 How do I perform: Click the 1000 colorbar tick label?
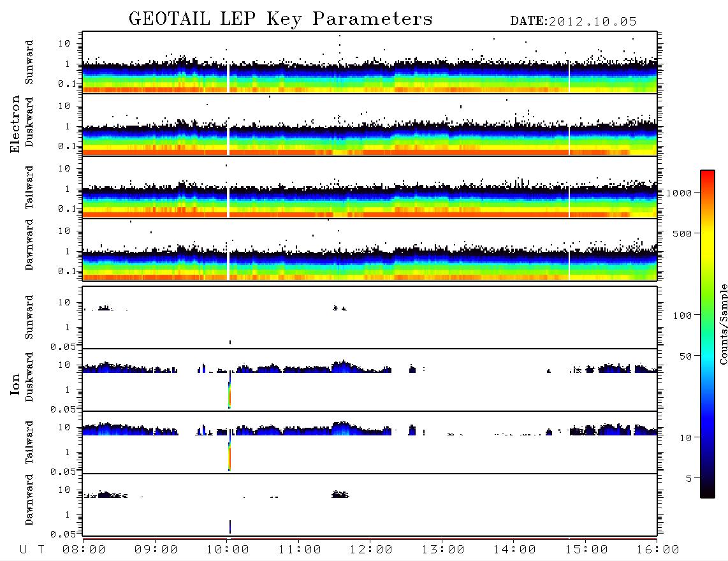[x=679, y=193]
